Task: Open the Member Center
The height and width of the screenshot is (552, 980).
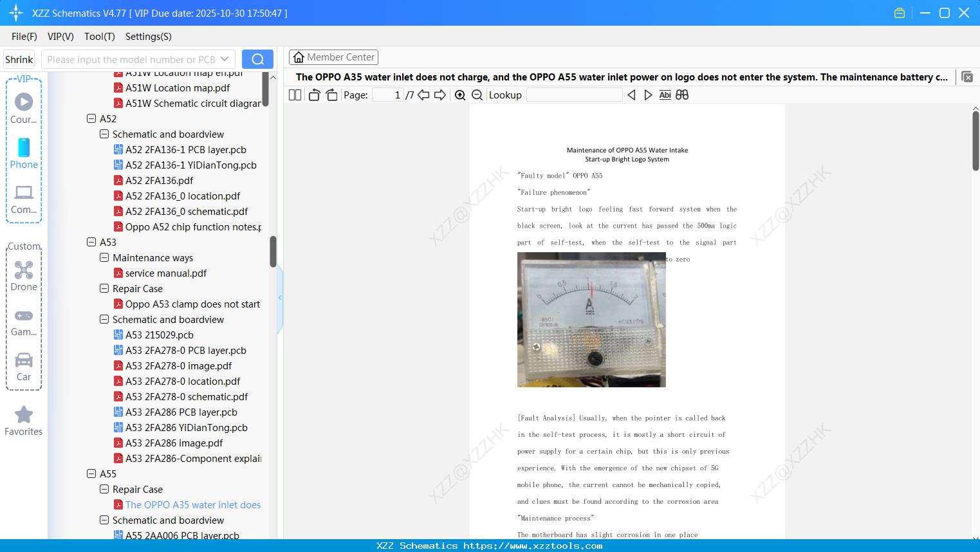Action: (333, 57)
